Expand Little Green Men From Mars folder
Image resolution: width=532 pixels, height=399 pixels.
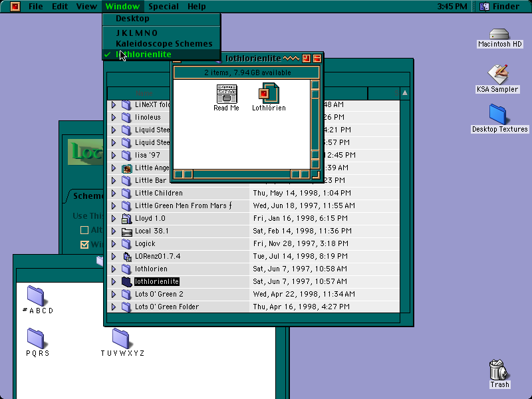pyautogui.click(x=114, y=206)
